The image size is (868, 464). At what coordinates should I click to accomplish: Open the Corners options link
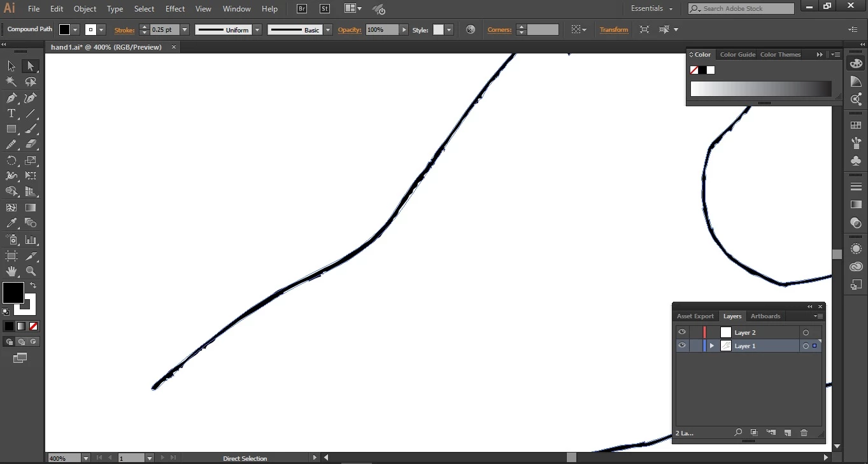(500, 30)
